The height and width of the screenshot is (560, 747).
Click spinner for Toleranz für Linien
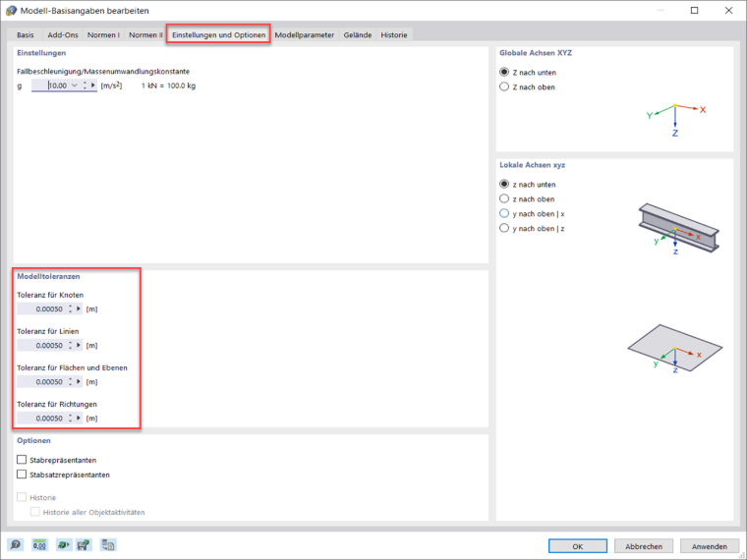pyautogui.click(x=71, y=345)
